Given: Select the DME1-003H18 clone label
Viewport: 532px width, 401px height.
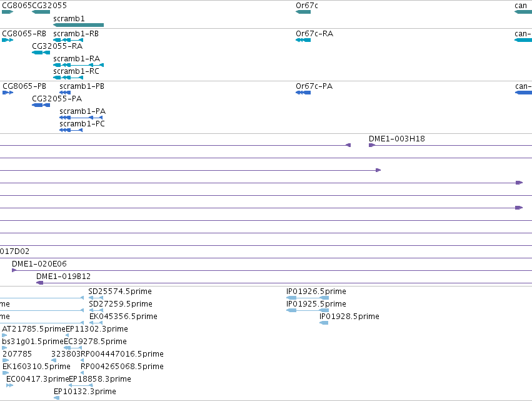Looking at the screenshot, I should [x=396, y=138].
